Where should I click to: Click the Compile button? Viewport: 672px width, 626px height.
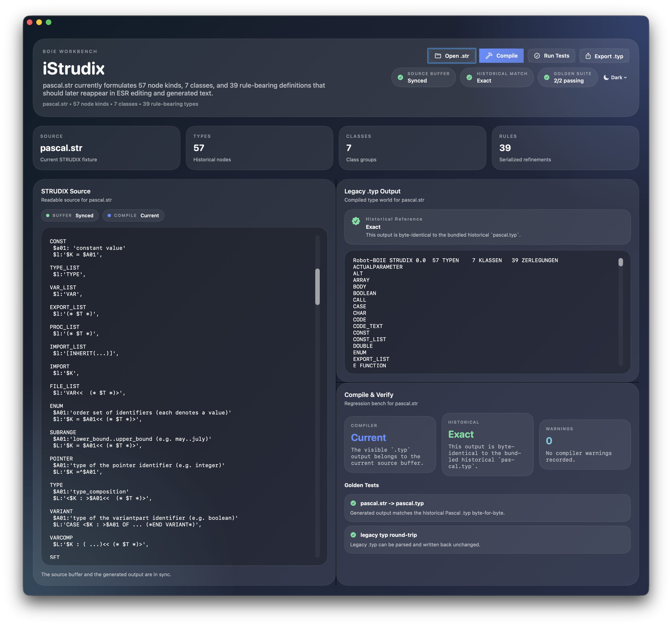501,55
